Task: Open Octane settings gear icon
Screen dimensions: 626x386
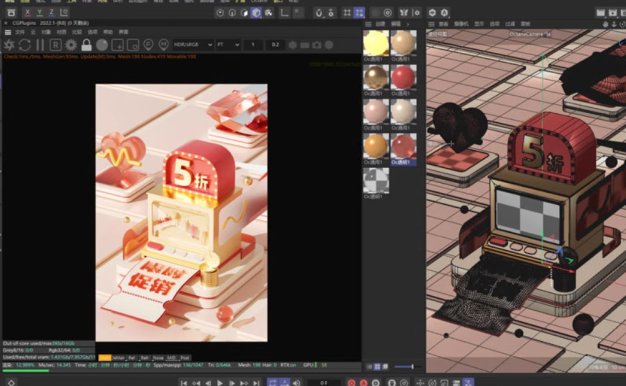Action: [71, 45]
